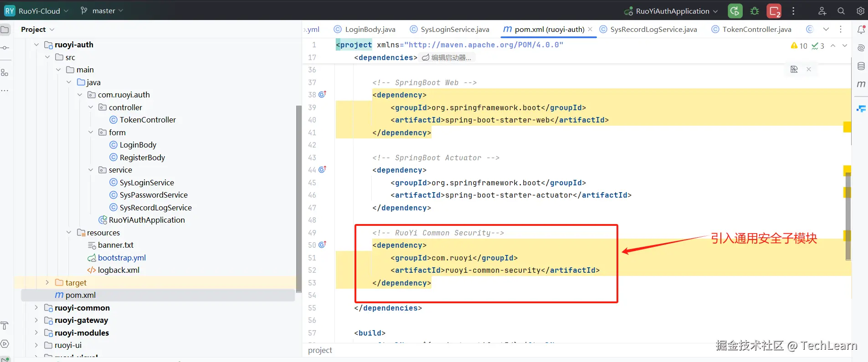Collapse the ruoyi-auth module
The width and height of the screenshot is (868, 362).
[x=36, y=45]
